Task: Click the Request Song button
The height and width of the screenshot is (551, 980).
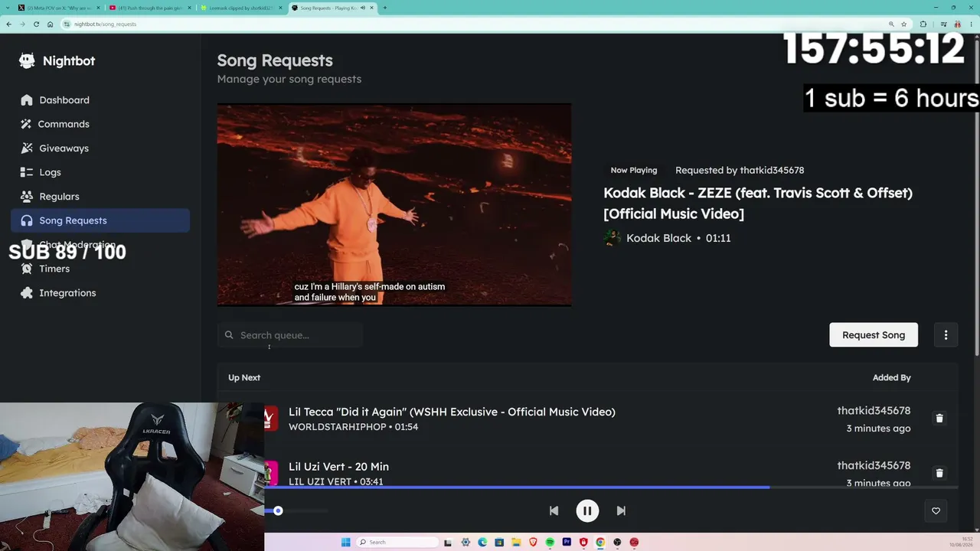Action: pos(874,334)
